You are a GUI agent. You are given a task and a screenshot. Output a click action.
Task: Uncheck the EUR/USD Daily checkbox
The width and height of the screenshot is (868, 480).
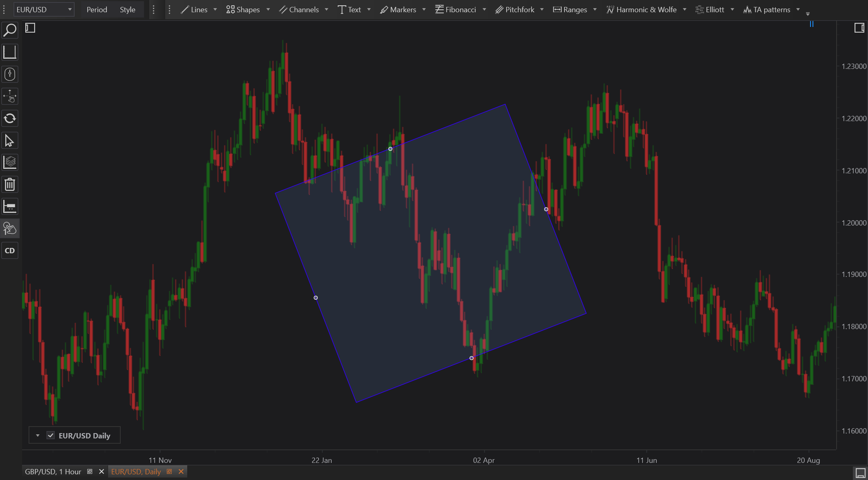(x=51, y=435)
